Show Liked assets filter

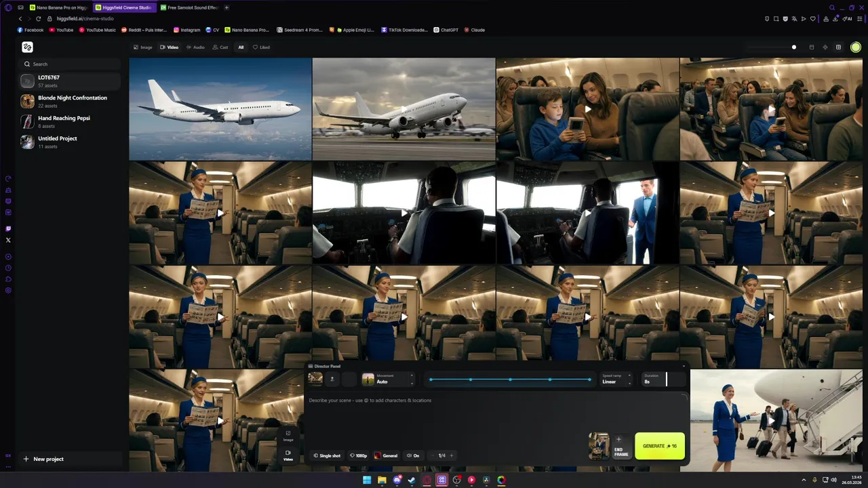click(261, 47)
